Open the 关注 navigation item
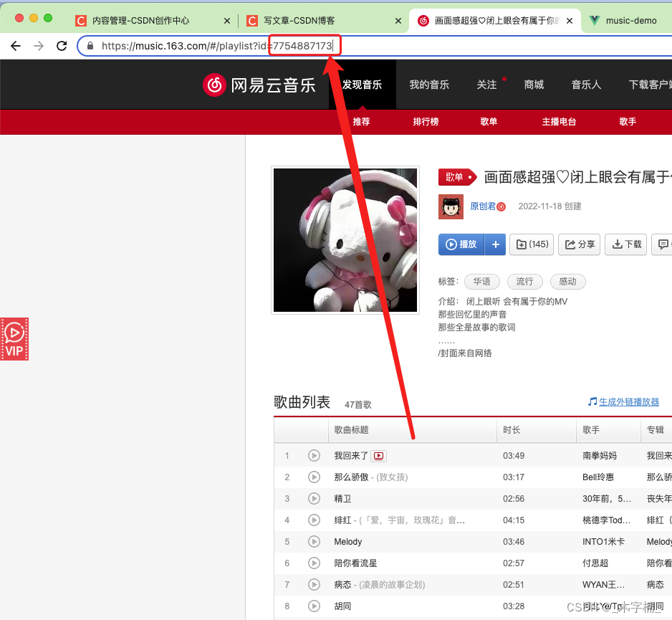This screenshot has width=672, height=620. pos(487,85)
